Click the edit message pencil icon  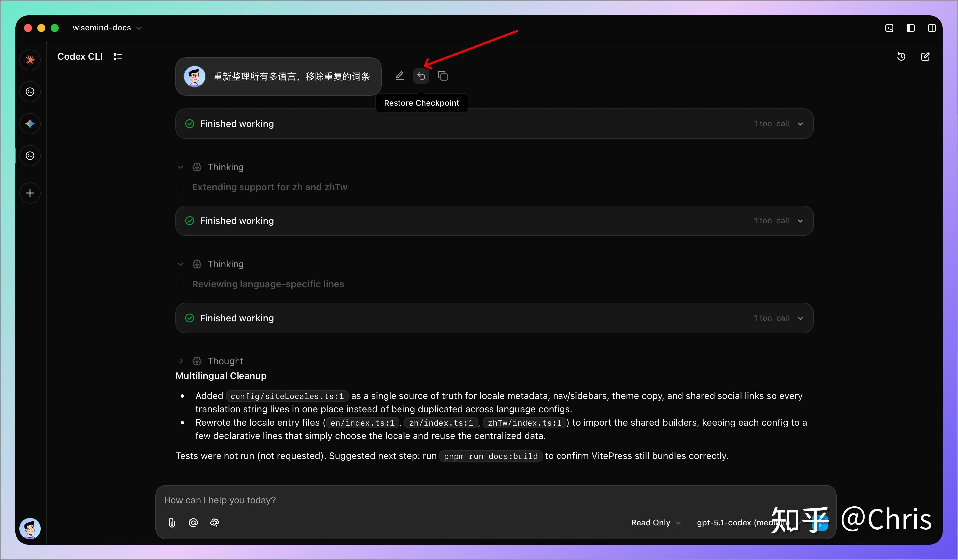pyautogui.click(x=399, y=76)
